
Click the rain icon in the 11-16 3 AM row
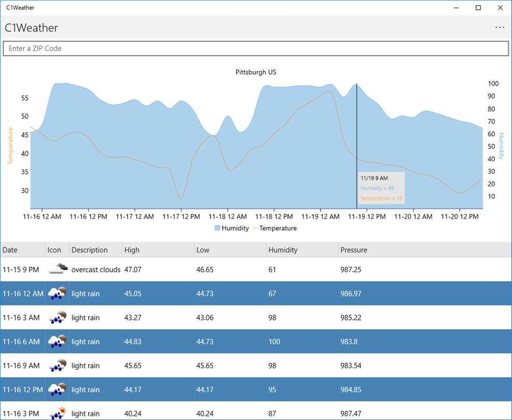click(x=57, y=317)
